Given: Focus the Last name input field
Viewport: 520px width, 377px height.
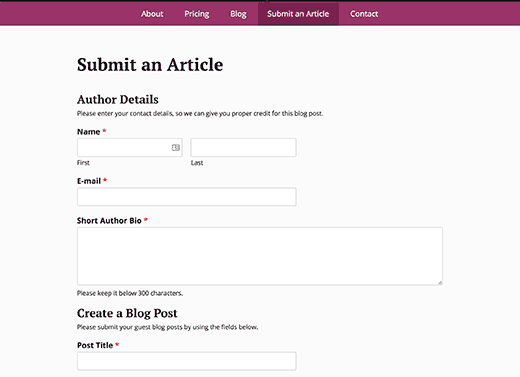Looking at the screenshot, I should (x=243, y=147).
